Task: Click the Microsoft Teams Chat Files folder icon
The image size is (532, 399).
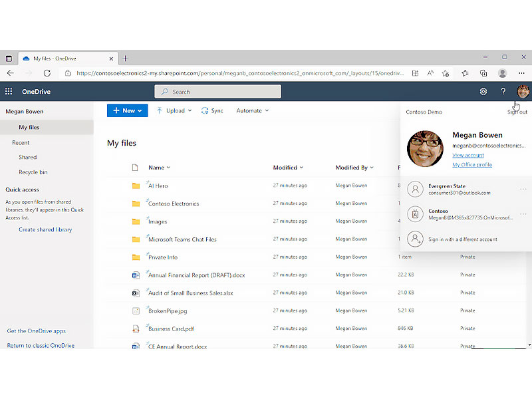Action: pos(136,239)
